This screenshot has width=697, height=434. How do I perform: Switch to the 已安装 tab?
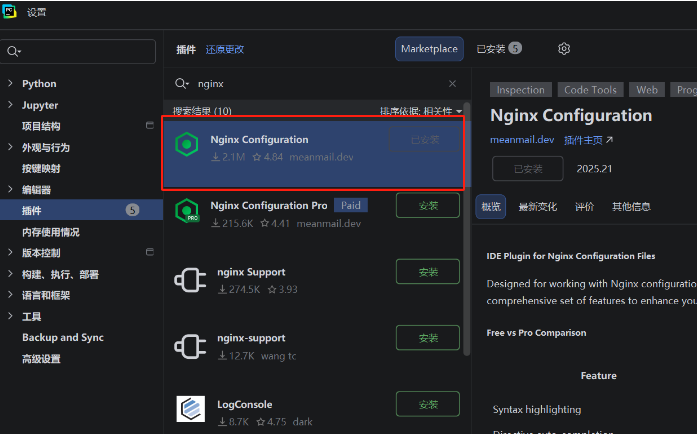(x=498, y=49)
